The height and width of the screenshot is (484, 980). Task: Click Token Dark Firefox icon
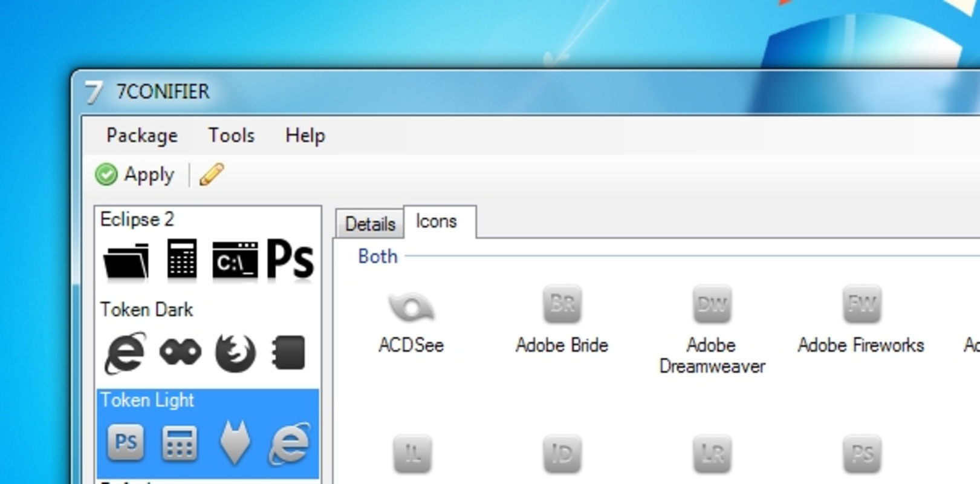click(x=235, y=352)
